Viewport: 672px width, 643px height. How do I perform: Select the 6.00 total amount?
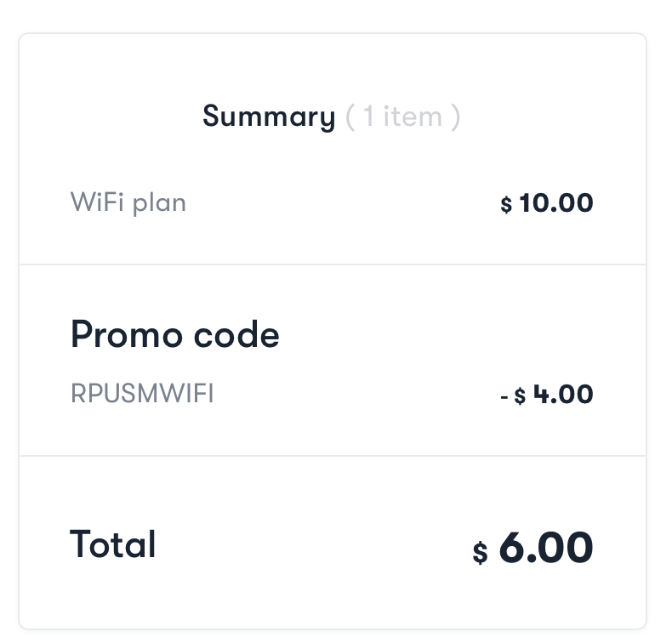pyautogui.click(x=546, y=547)
